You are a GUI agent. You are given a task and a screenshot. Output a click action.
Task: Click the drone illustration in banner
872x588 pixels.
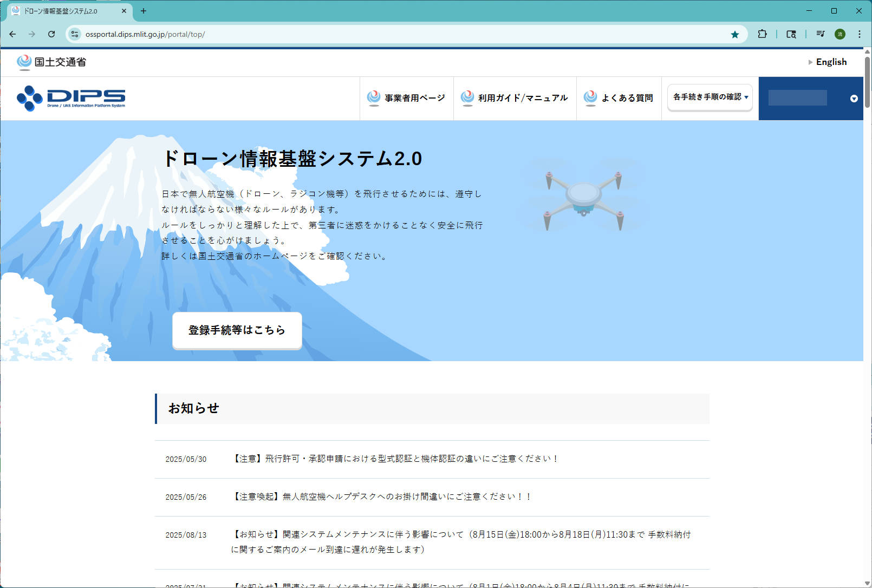click(583, 195)
